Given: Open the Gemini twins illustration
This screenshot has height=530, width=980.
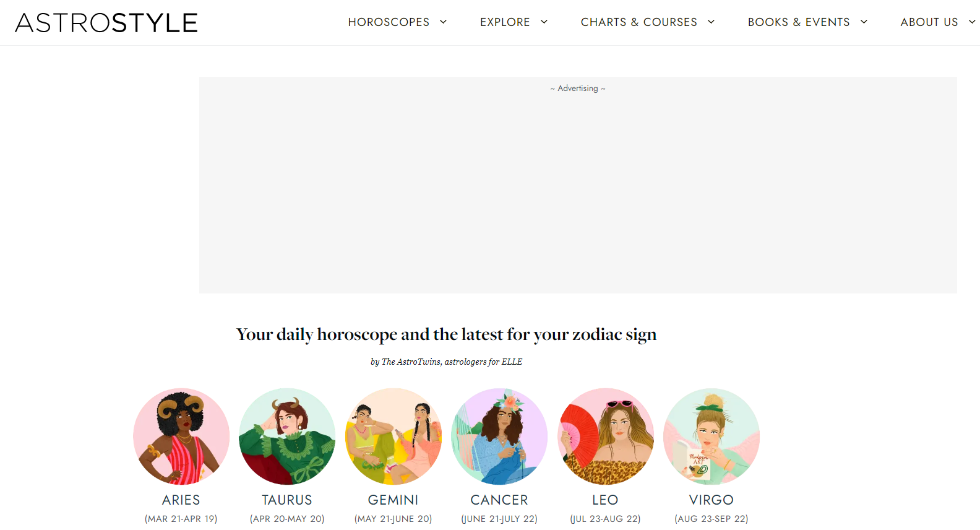Looking at the screenshot, I should pos(393,437).
